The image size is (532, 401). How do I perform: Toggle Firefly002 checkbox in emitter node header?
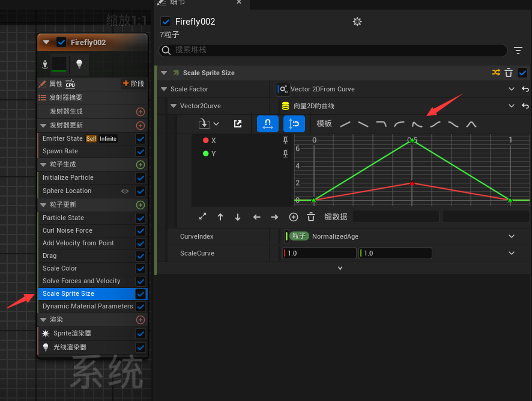[x=61, y=42]
